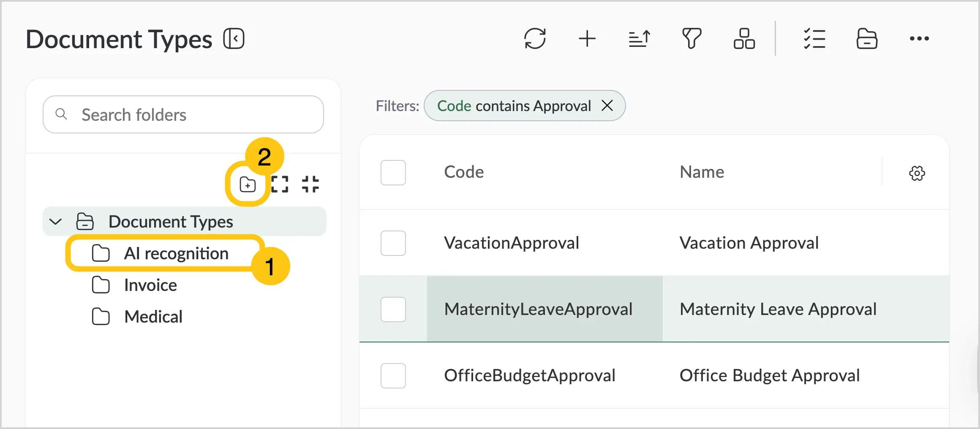The height and width of the screenshot is (429, 980).
Task: Open the three-dots more options menu
Action: tap(919, 39)
